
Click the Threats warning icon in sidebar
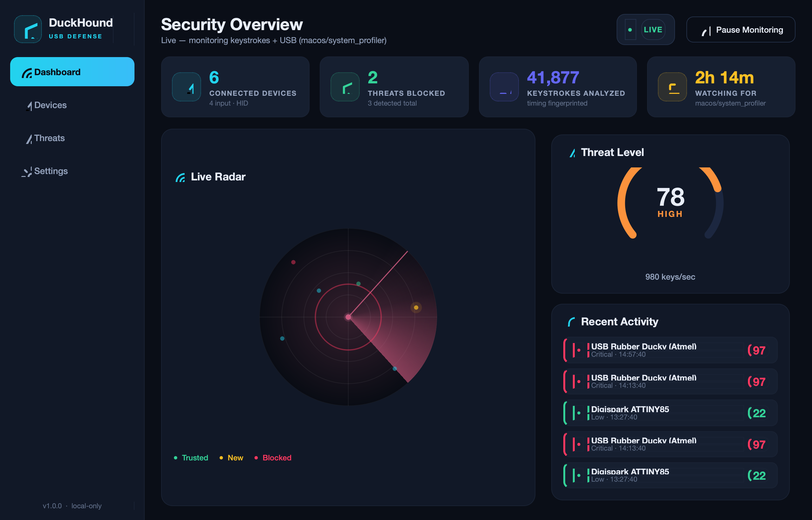point(29,139)
